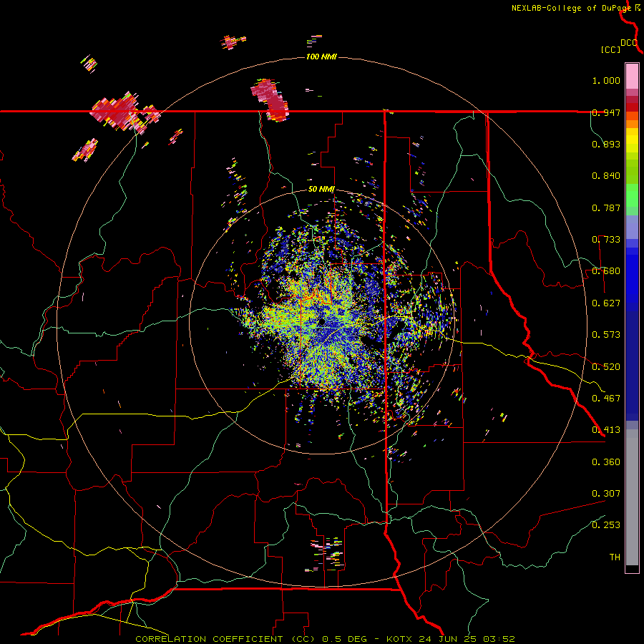Click the TH threshold label on legend
Viewport: 644px width, 644px height.
click(x=615, y=557)
